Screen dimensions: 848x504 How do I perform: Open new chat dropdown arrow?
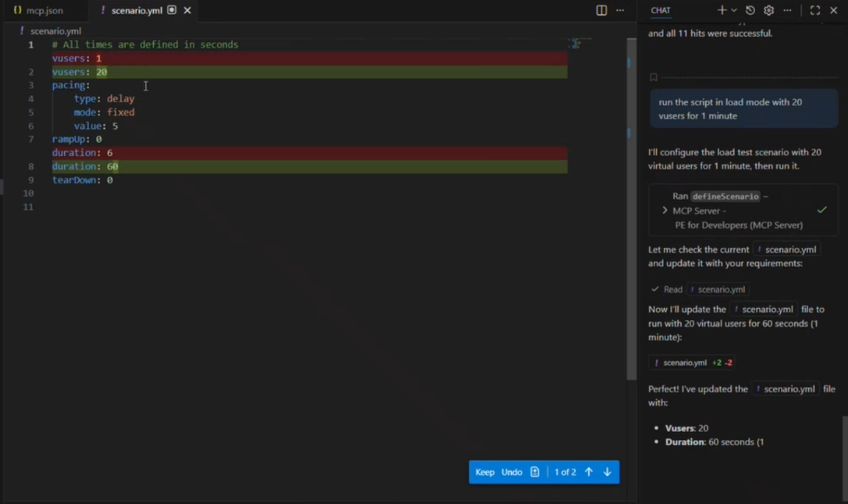733,10
